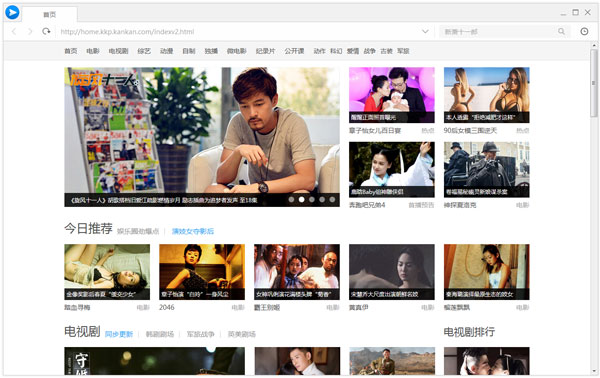Screen dimensions: 600x378
Task: Select the 英美剧场 TV tab
Action: click(241, 334)
